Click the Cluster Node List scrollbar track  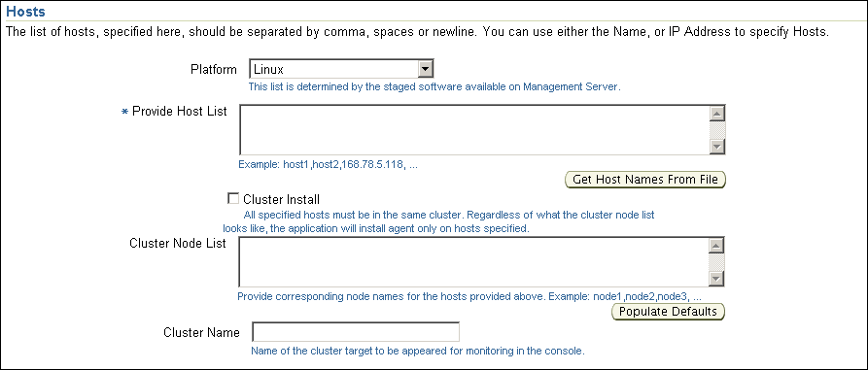click(x=717, y=263)
